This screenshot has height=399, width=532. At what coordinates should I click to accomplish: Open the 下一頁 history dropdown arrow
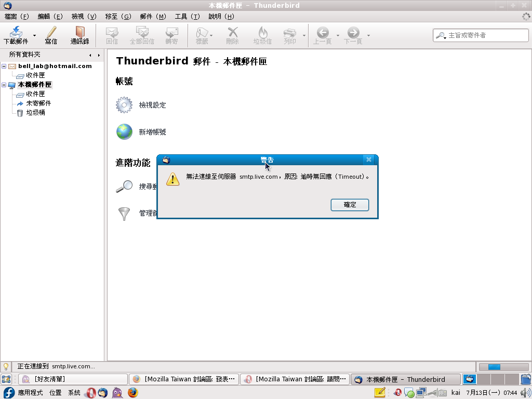point(368,35)
